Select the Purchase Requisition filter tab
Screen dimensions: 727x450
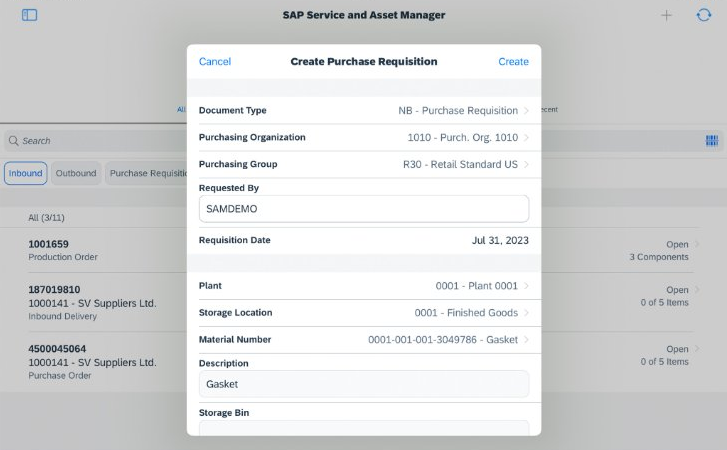click(x=147, y=173)
